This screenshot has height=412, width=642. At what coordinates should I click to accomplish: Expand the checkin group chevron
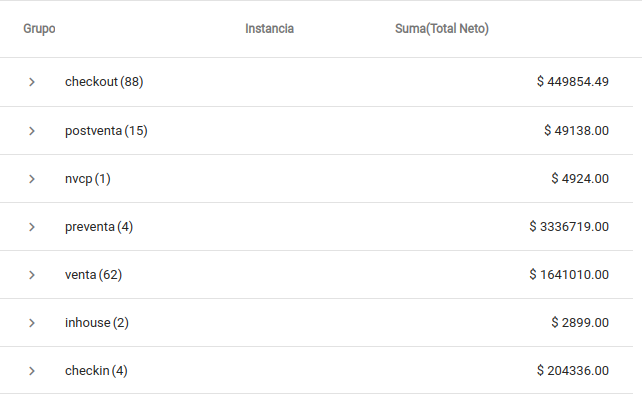tap(32, 371)
